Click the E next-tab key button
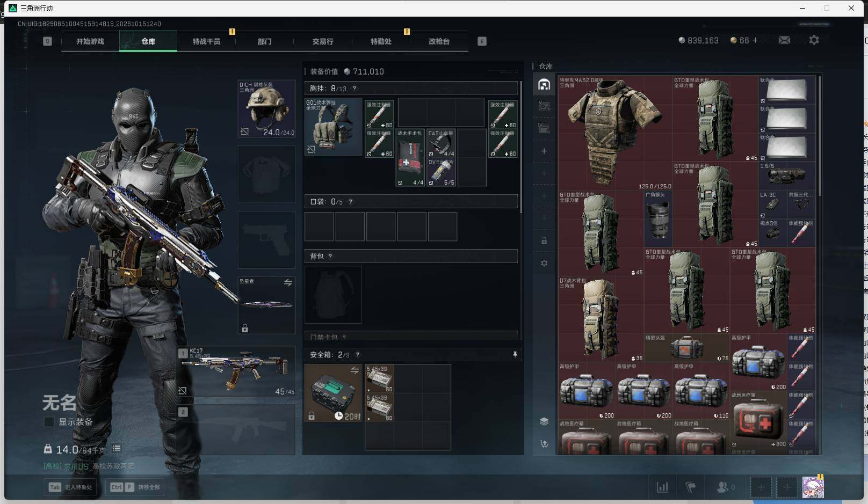868x504 pixels. pyautogui.click(x=482, y=41)
